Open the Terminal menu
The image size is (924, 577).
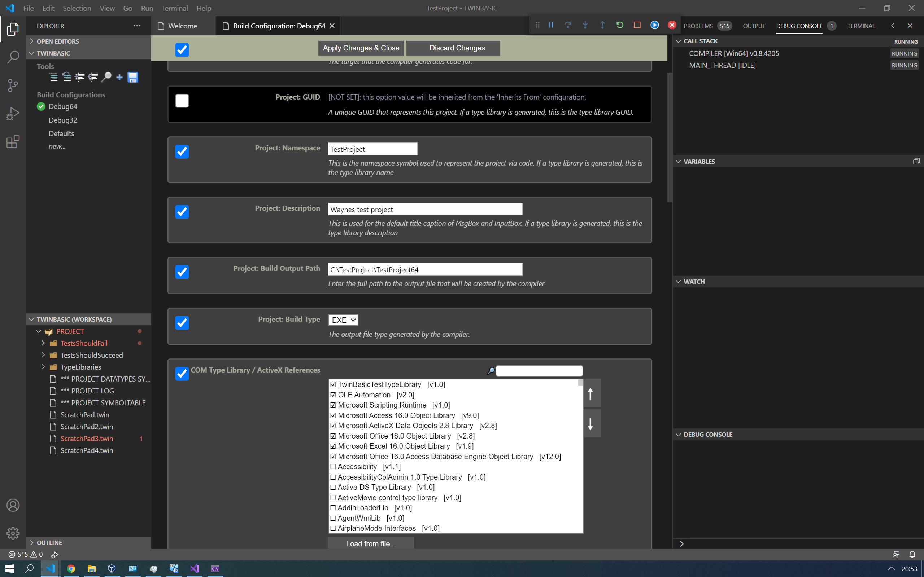175,8
